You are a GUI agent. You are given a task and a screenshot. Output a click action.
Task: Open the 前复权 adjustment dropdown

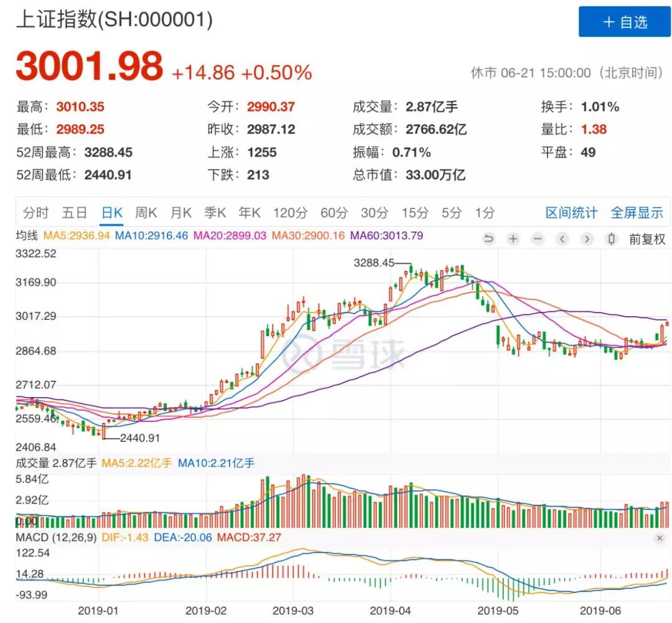pos(646,239)
